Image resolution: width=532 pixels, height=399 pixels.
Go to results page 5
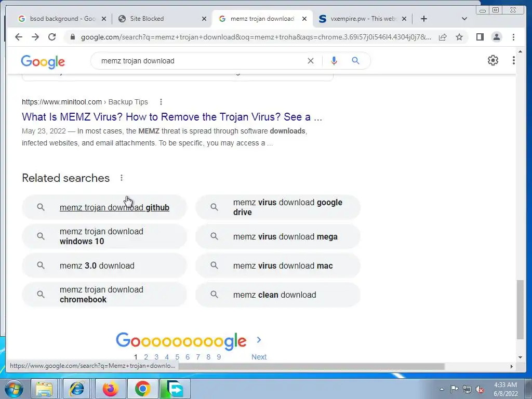click(x=177, y=357)
